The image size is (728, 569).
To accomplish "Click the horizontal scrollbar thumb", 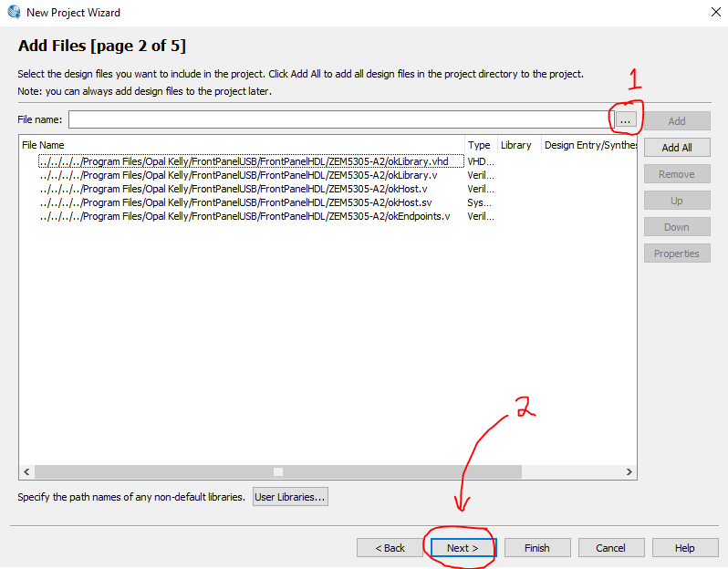I will coord(278,472).
